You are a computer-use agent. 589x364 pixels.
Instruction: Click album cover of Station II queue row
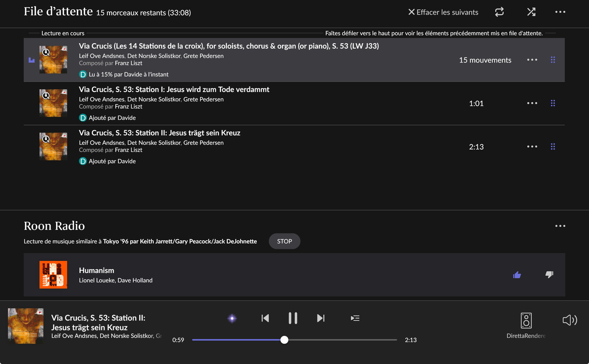pos(53,146)
